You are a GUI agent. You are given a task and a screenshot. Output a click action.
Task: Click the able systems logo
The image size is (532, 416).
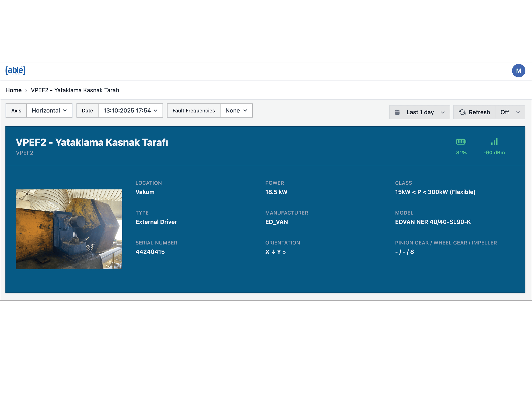[15, 70]
